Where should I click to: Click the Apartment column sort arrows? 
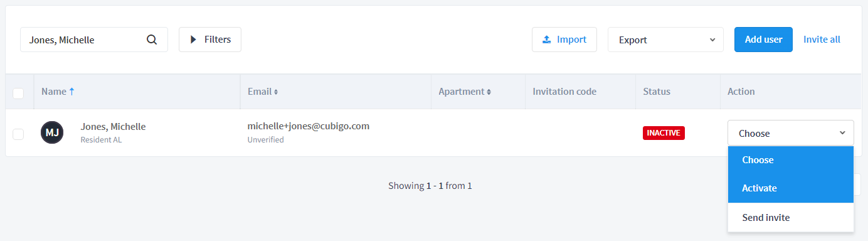(489, 92)
